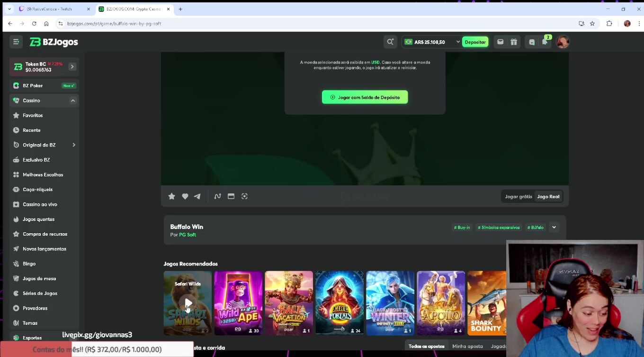
Task: Collapse the Cassino sidebar section
Action: [73, 101]
